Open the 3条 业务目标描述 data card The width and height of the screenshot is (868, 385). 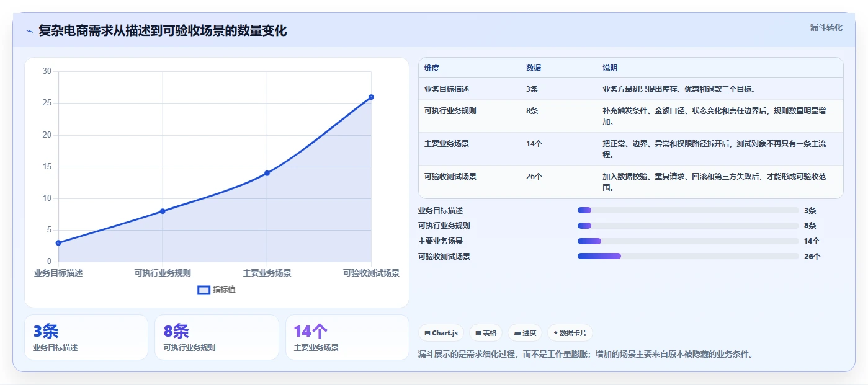click(x=86, y=337)
